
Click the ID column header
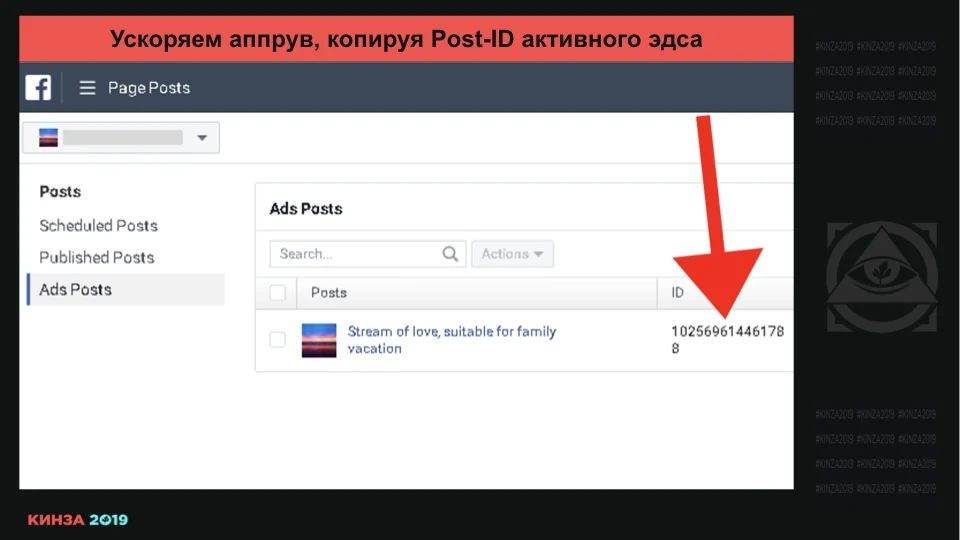pyautogui.click(x=677, y=293)
